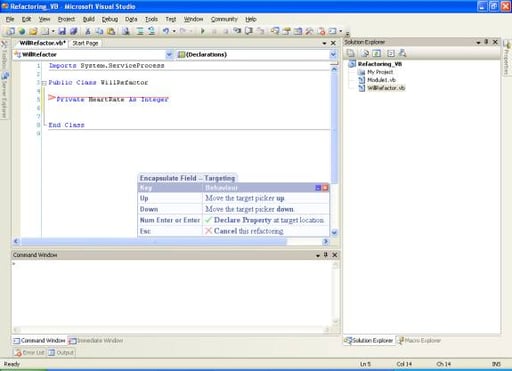Click the Properties icon in Solution Explorer toolbar

(351, 53)
